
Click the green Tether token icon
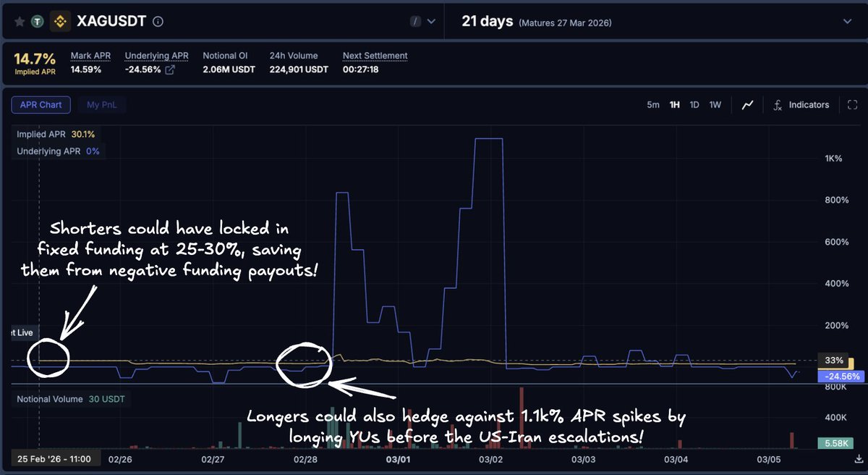click(37, 22)
